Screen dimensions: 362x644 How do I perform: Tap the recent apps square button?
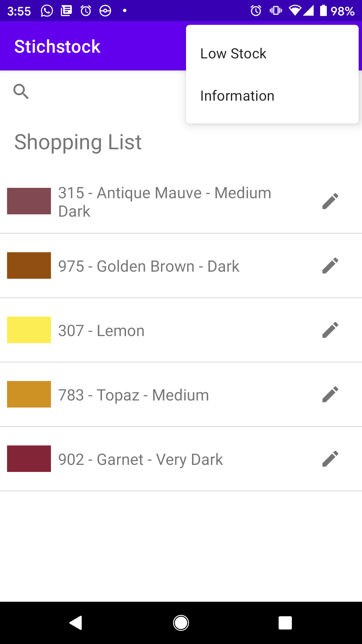[x=285, y=623]
